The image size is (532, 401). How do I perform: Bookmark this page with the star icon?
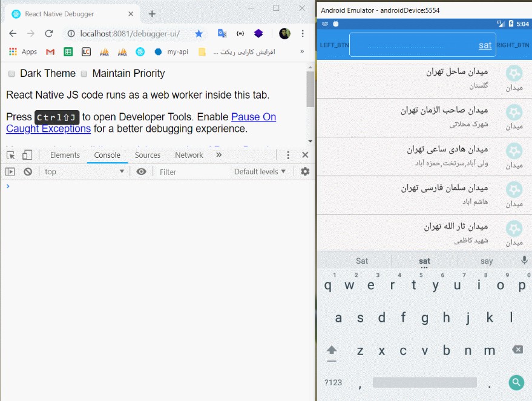[199, 33]
